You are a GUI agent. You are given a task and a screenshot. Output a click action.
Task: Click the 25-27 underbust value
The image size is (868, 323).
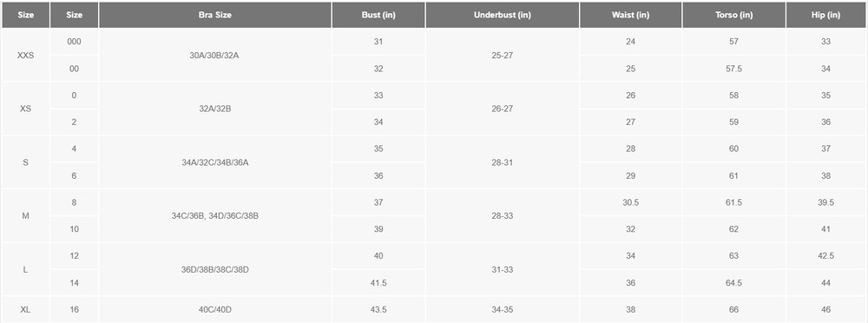[x=502, y=56]
